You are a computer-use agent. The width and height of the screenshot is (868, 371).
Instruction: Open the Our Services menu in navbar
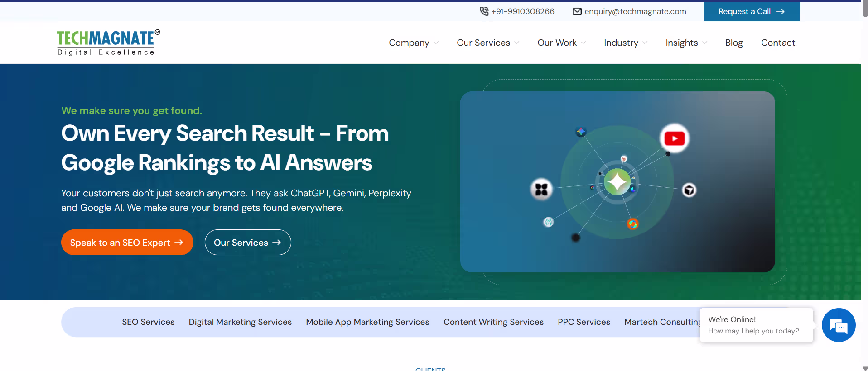483,43
